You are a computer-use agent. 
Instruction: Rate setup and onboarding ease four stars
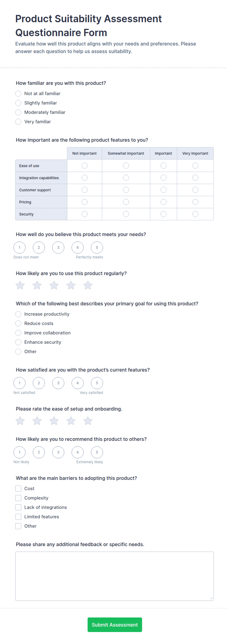point(71,421)
